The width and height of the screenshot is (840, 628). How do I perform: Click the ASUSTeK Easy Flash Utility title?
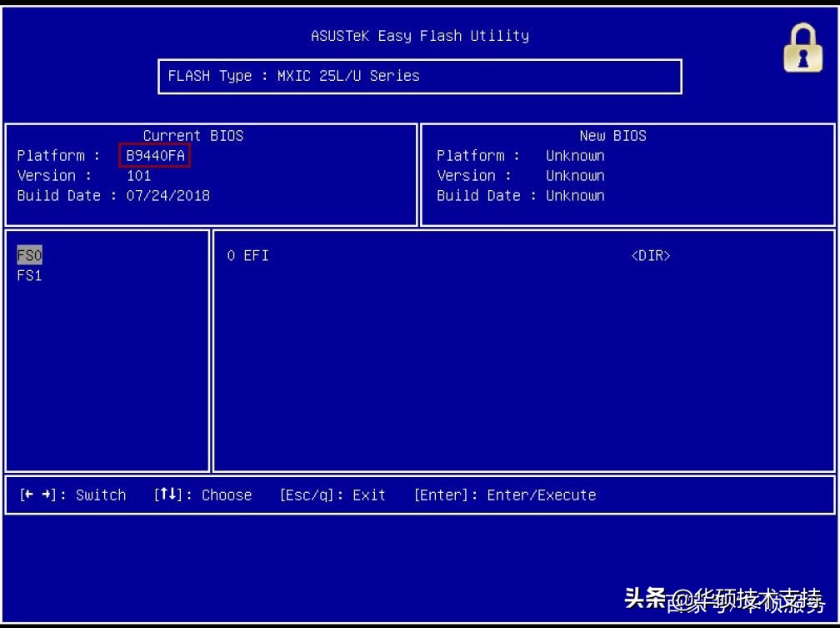click(420, 36)
